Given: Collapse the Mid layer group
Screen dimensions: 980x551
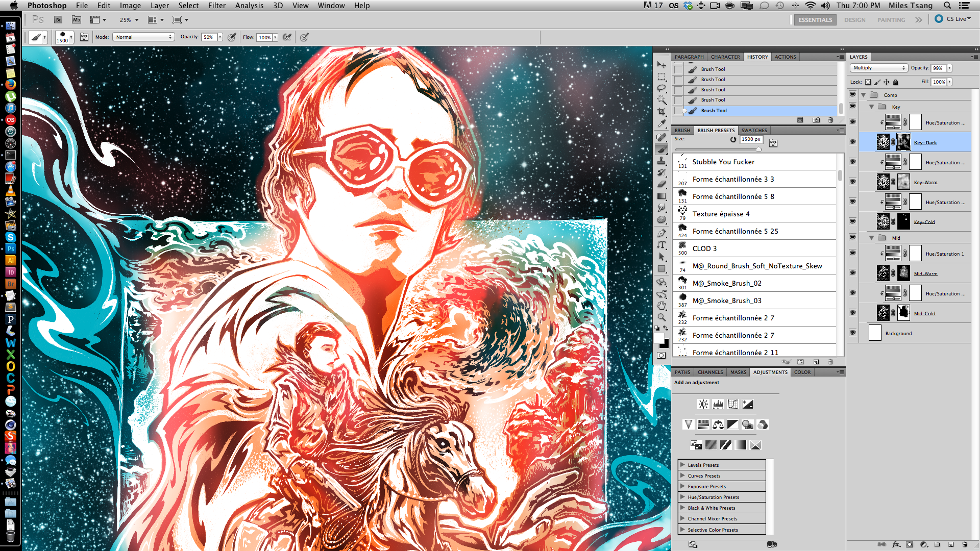Looking at the screenshot, I should coord(872,238).
